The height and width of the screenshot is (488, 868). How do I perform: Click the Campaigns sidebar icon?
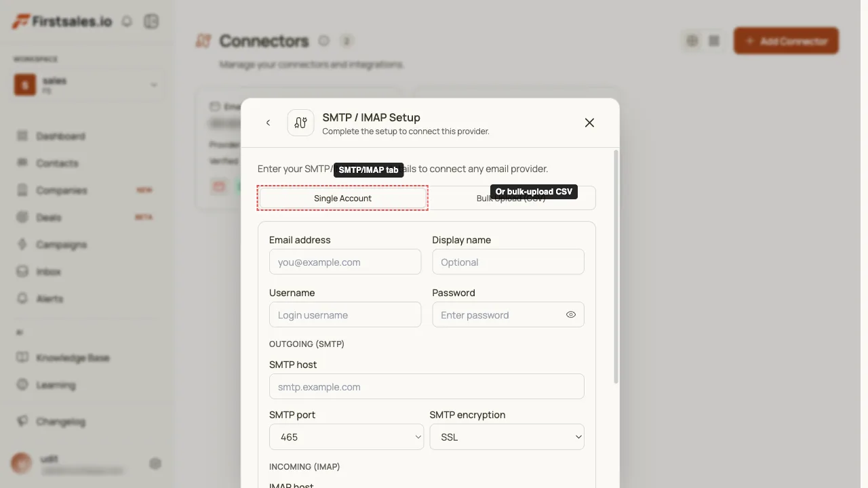click(x=22, y=245)
